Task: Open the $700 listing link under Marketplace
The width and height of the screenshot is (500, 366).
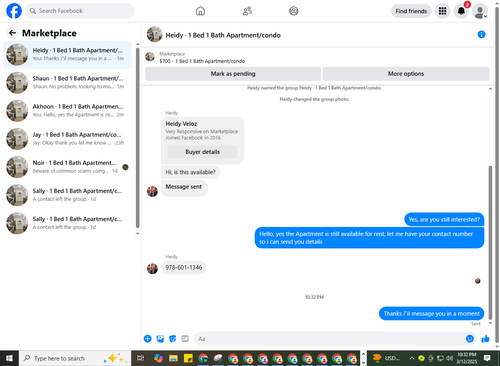Action: pos(202,61)
